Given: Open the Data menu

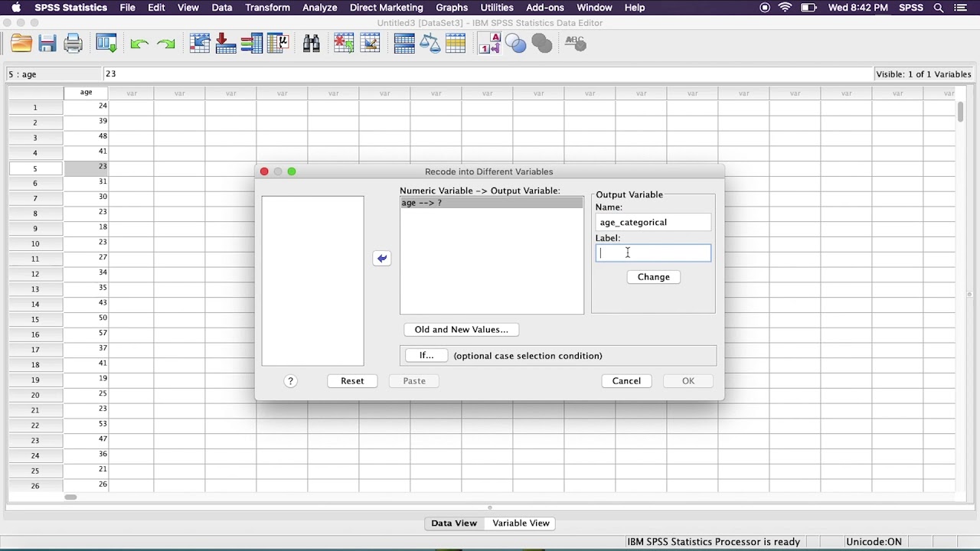Looking at the screenshot, I should [x=222, y=8].
